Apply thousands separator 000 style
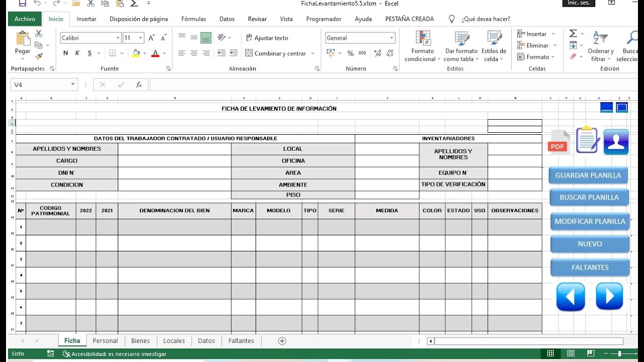The height and width of the screenshot is (362, 644). [363, 53]
